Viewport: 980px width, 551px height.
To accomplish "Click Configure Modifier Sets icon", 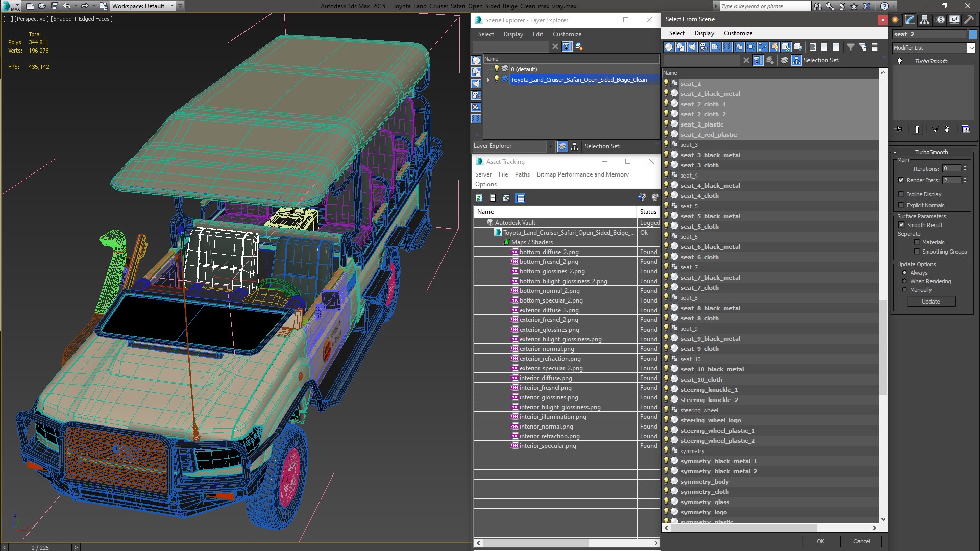I will pos(965,129).
